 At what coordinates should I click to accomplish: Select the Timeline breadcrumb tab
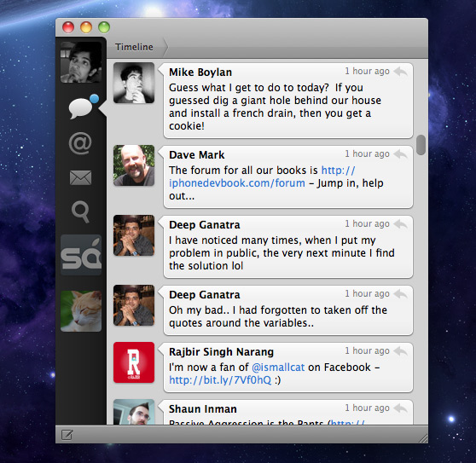pos(134,47)
